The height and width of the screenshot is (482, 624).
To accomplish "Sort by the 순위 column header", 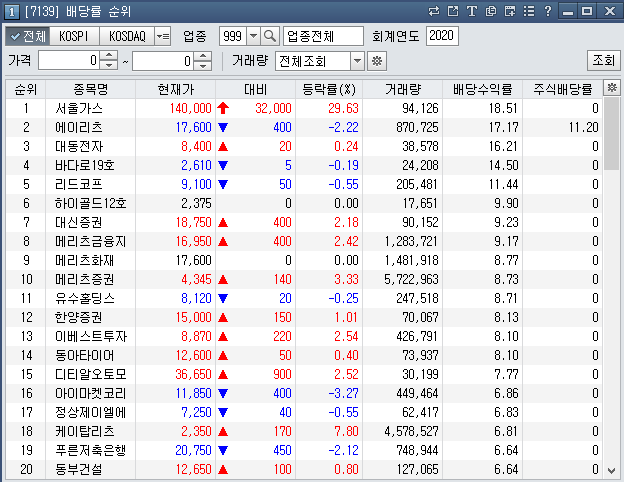I will (x=26, y=89).
